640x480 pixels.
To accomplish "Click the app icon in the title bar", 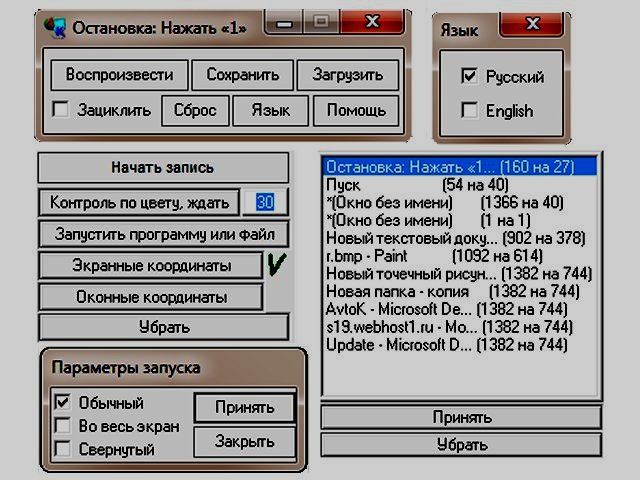I will pyautogui.click(x=57, y=26).
